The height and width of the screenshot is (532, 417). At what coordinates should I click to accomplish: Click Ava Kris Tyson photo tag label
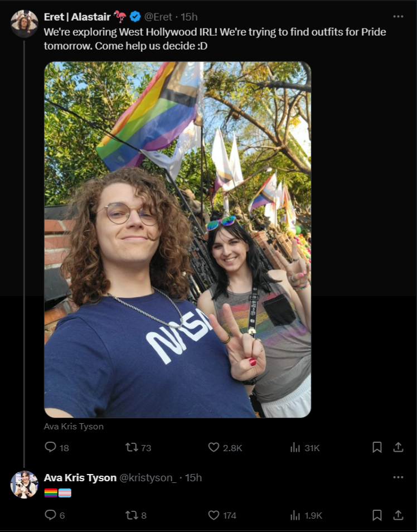click(74, 427)
